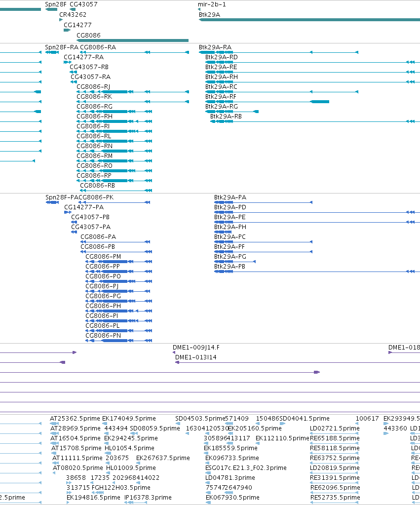Click the CG8086-RM transcript label
Screen dimensions: 420x505
94,156
